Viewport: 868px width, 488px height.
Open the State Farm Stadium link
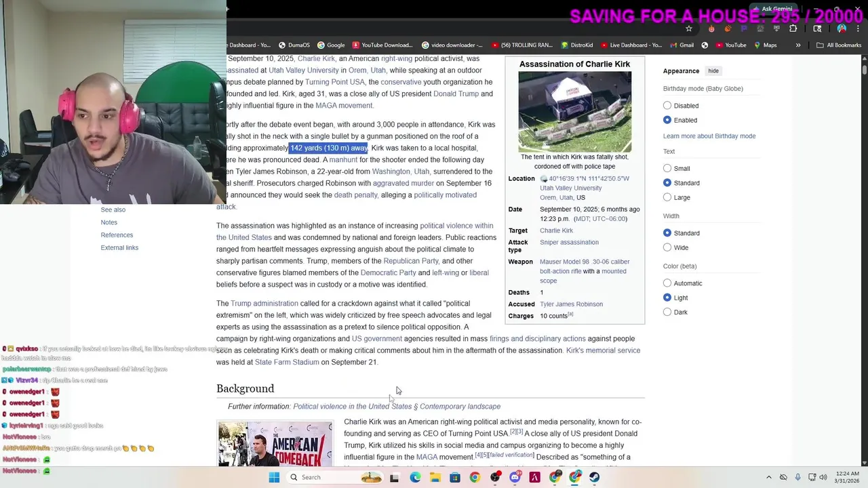coord(287,363)
